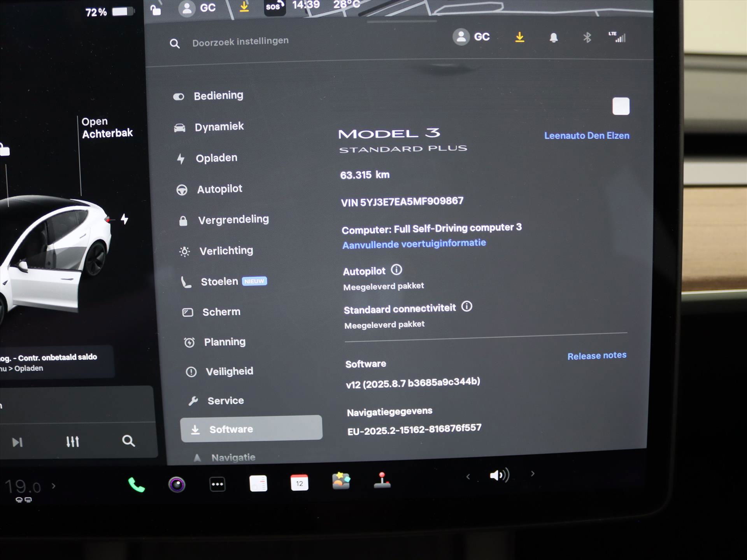Open the Dynamiek settings menu
This screenshot has width=747, height=560.
point(209,127)
